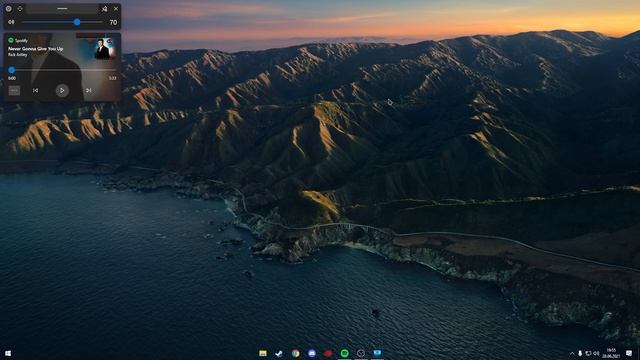Click the volume value 70
640x360 pixels.
pos(113,22)
